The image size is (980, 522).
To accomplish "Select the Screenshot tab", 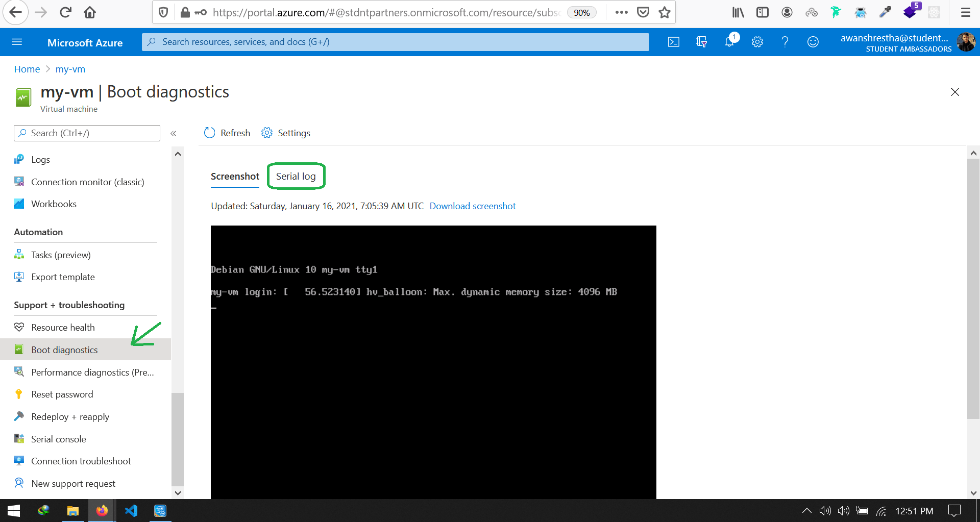I will point(235,176).
